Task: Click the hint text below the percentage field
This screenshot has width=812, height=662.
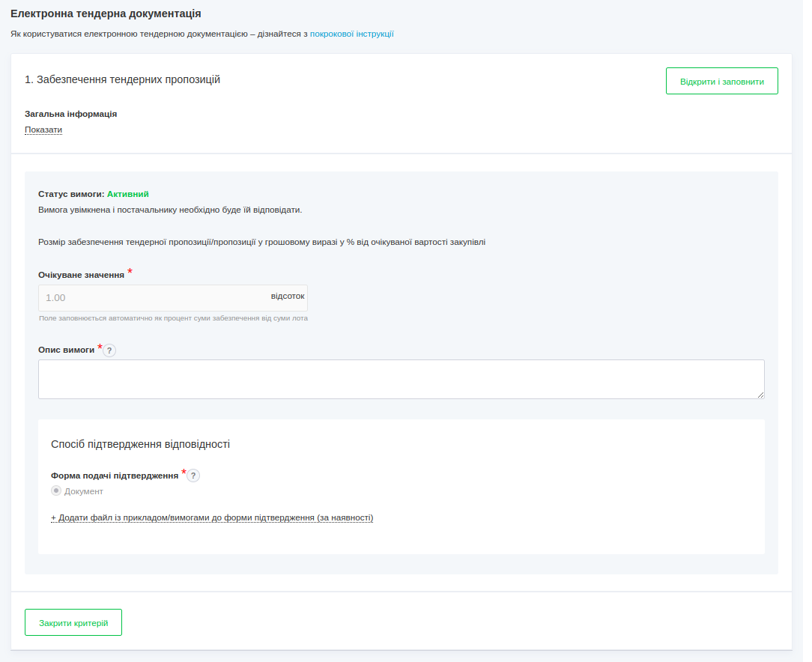Action: click(173, 318)
